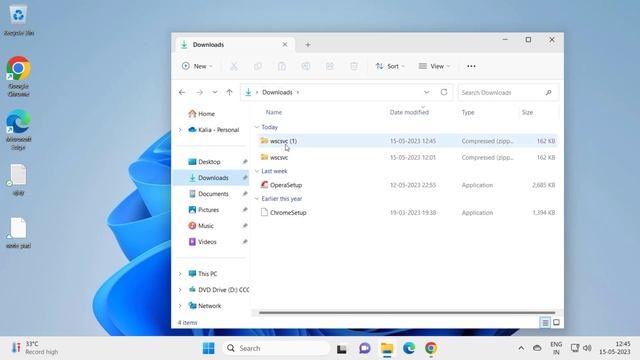This screenshot has height=360, width=640.
Task: Collapse the Today group
Action: pos(257,127)
